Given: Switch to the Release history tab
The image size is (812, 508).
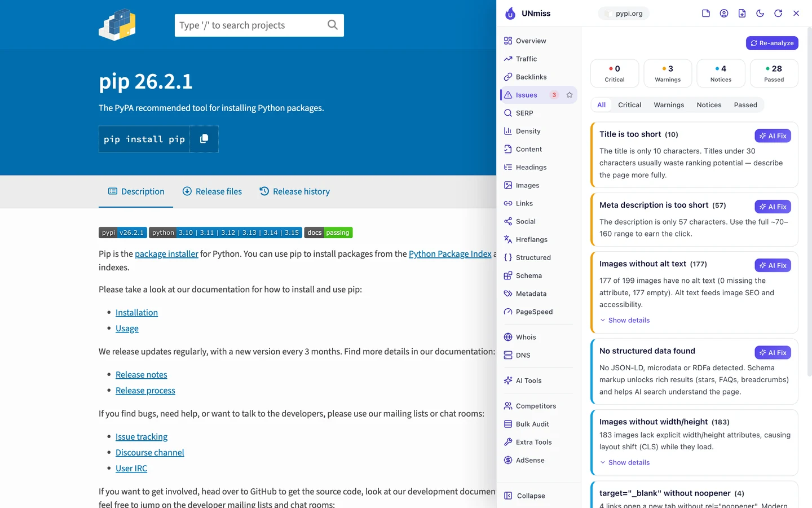Looking at the screenshot, I should tap(294, 191).
